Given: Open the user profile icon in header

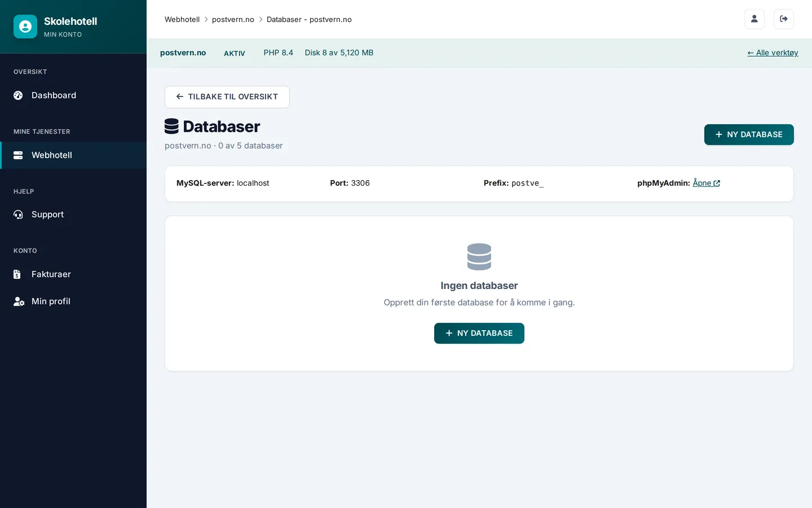Looking at the screenshot, I should [754, 19].
